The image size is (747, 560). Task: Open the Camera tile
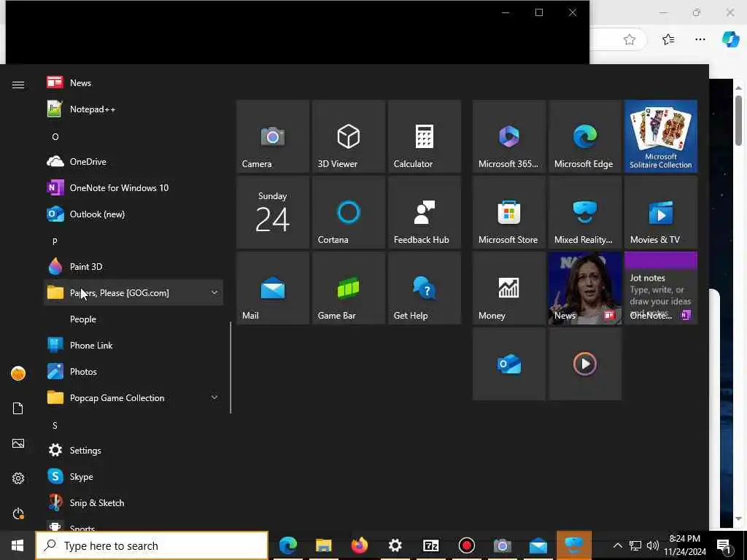[x=273, y=136]
